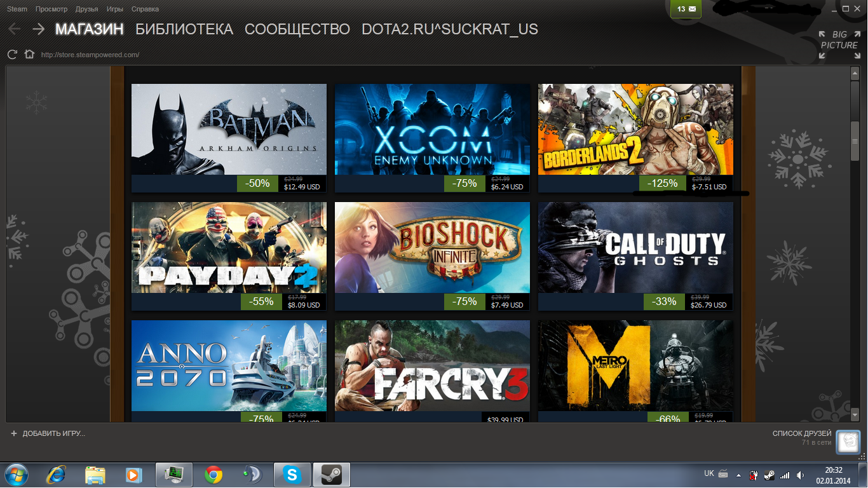Open the volume control in the tray
The width and height of the screenshot is (868, 488).
[800, 475]
